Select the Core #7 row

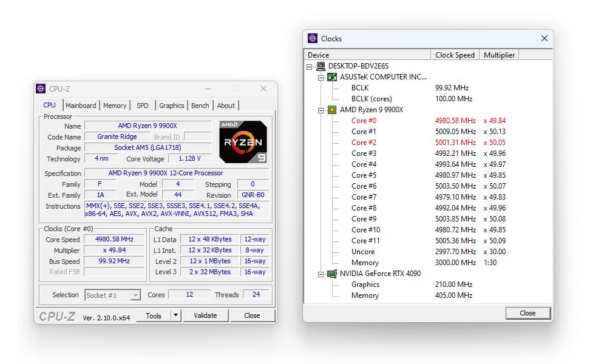pyautogui.click(x=429, y=197)
